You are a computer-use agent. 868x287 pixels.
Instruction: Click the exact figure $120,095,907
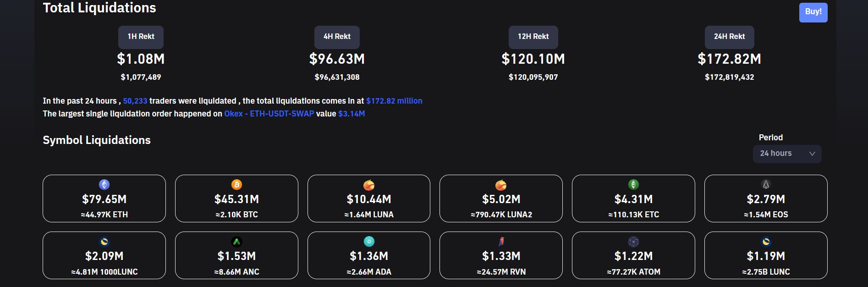click(x=533, y=77)
